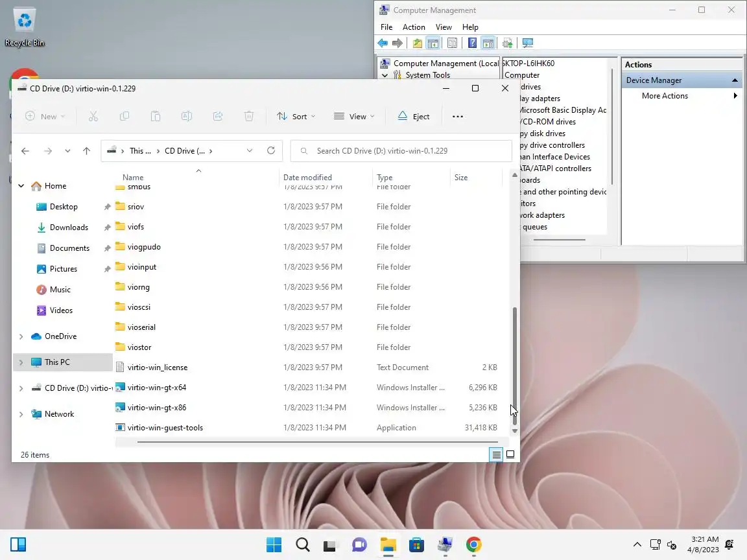Screen dimensions: 747x560
Task: Expand This PC in navigation pane
Action: [21, 362]
